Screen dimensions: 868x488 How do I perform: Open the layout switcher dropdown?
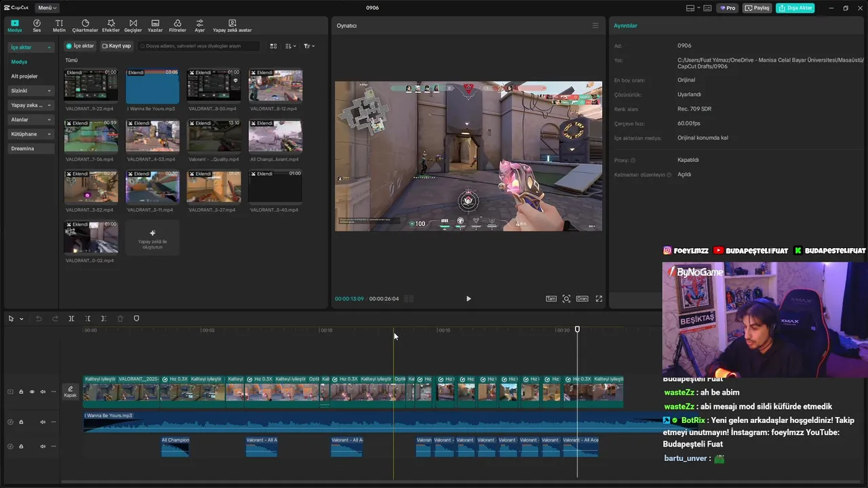coord(692,8)
